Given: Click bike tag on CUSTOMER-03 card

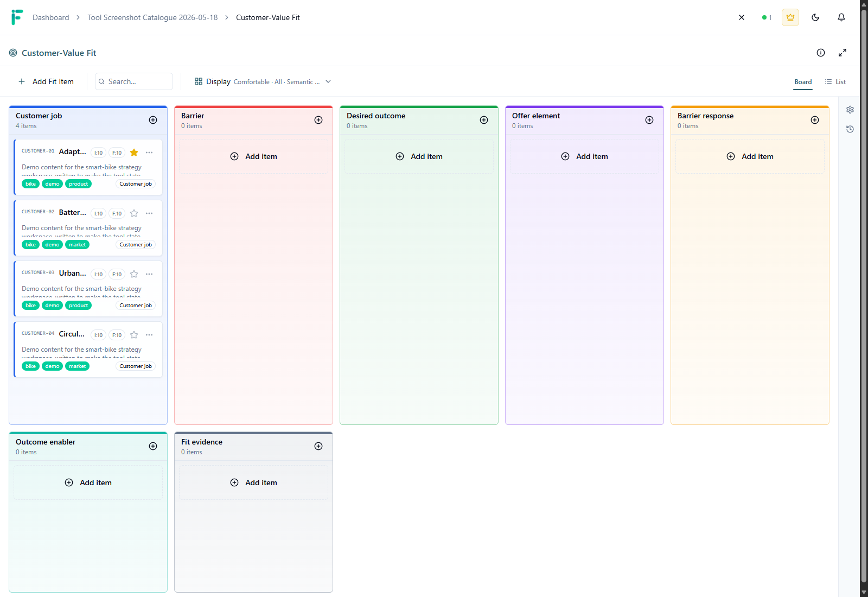Looking at the screenshot, I should point(30,306).
